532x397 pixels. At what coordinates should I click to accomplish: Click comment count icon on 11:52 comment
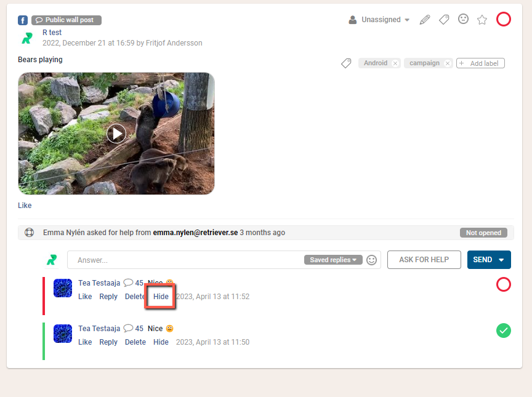coord(128,283)
